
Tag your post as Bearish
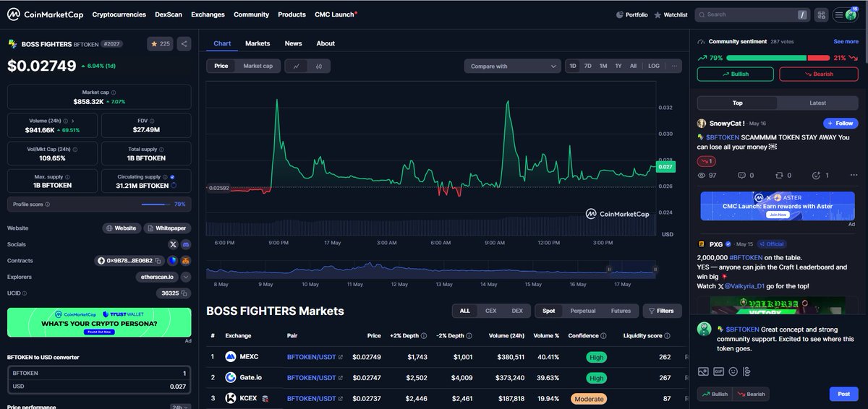tap(750, 394)
